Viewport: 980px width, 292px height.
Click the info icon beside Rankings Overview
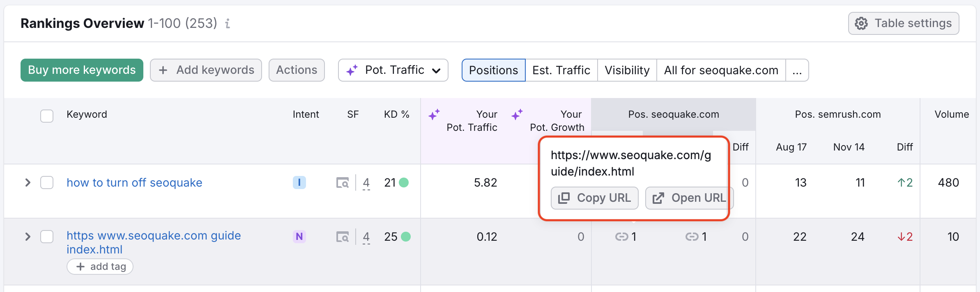(x=228, y=24)
